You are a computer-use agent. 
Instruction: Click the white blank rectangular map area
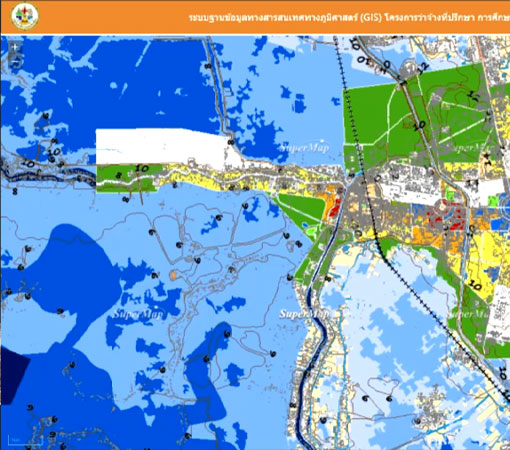(x=163, y=147)
